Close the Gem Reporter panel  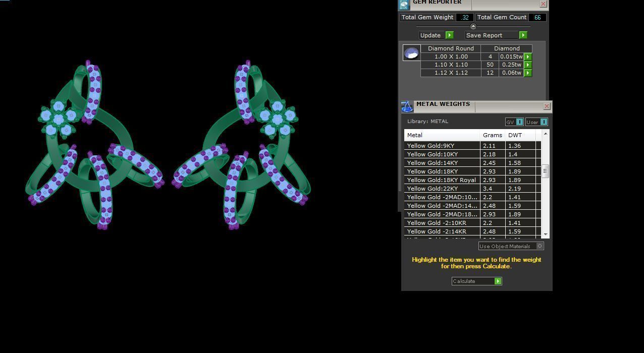[x=543, y=4]
